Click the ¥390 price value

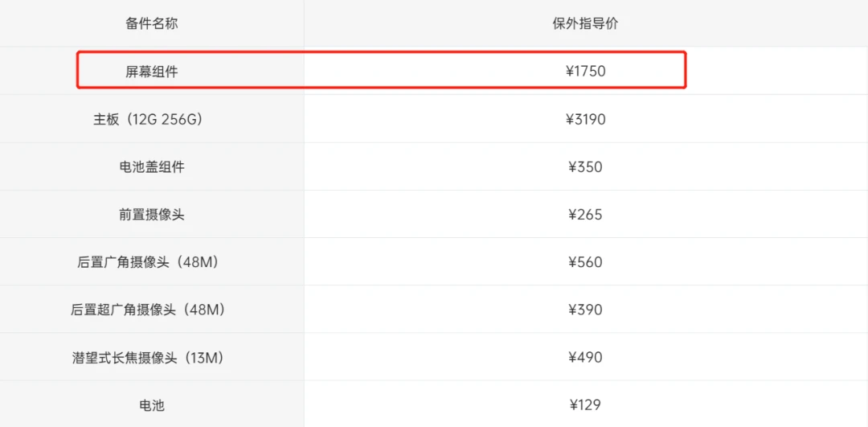tap(586, 310)
